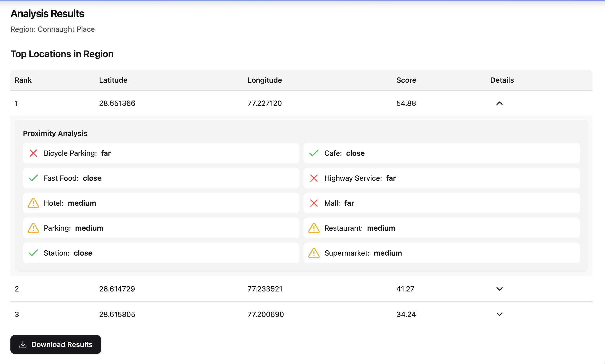Click the Latitude column header
605x364 pixels.
pos(113,80)
